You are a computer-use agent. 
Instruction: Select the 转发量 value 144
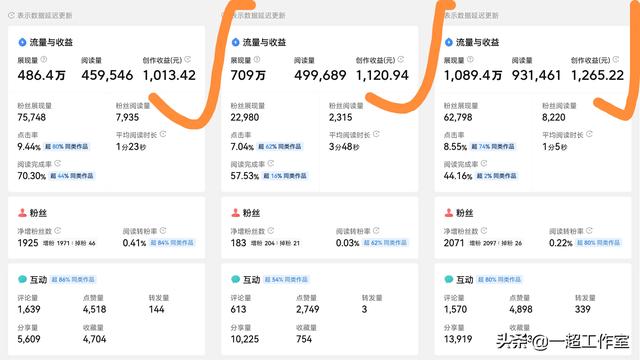click(156, 309)
